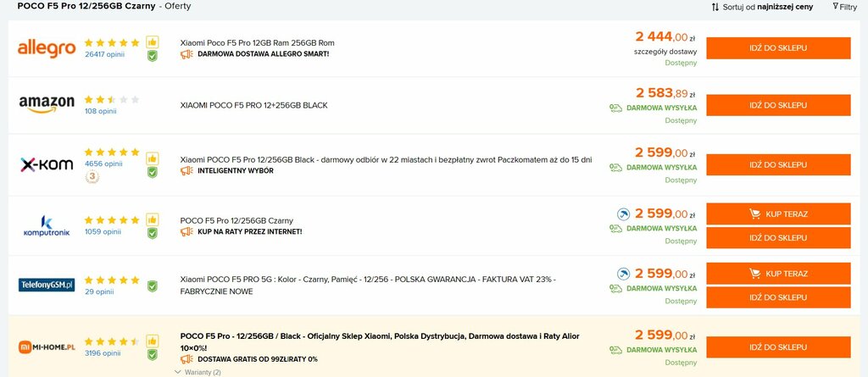The width and height of the screenshot is (868, 377).
Task: Click x-kom's green trusted-shop shield
Action: 153,172
